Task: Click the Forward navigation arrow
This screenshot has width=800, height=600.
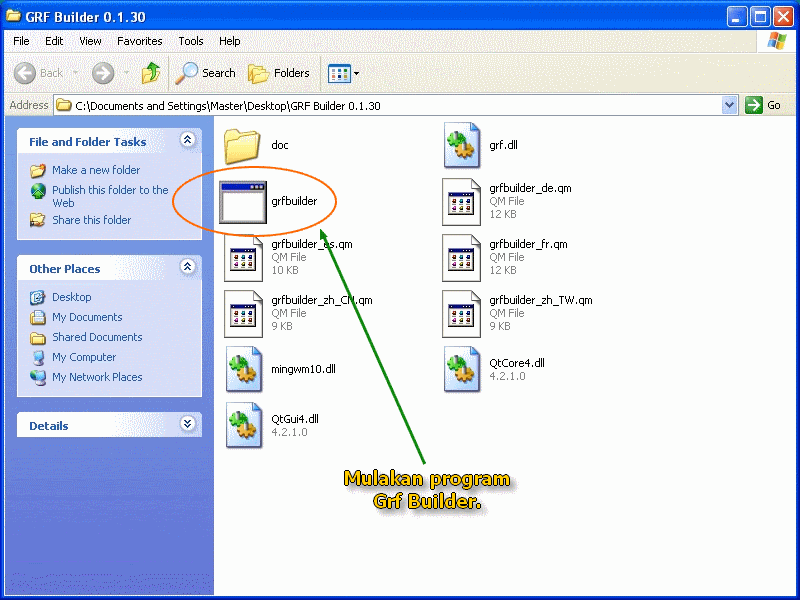Action: pyautogui.click(x=103, y=73)
